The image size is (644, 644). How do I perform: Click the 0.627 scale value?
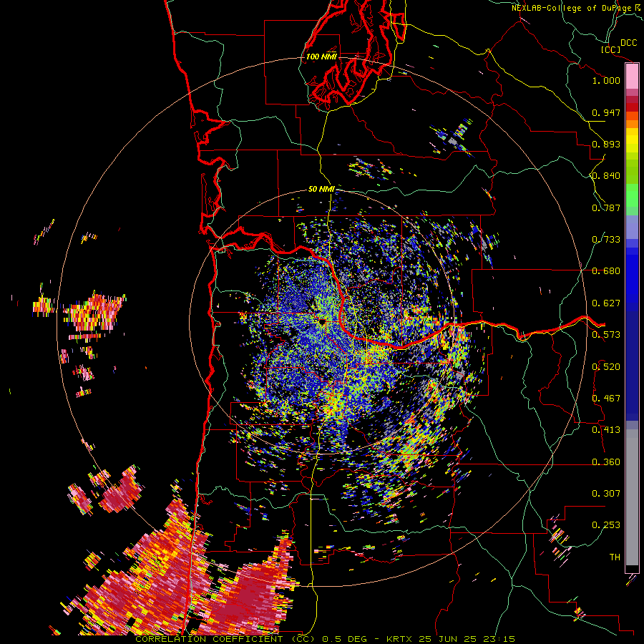tap(606, 303)
